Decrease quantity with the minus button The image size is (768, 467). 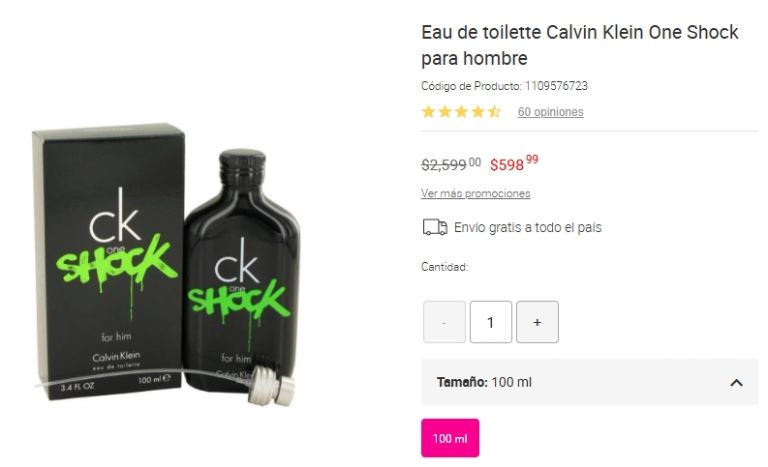point(444,322)
